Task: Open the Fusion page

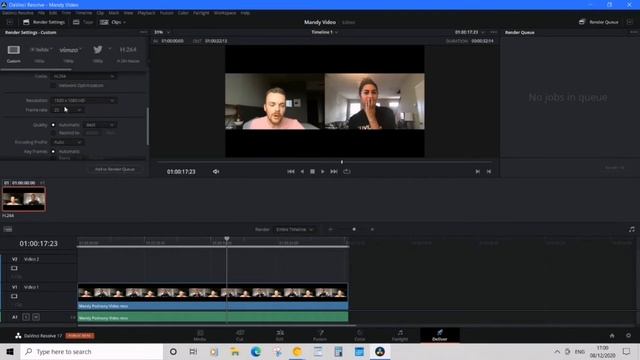Action: coord(320,336)
